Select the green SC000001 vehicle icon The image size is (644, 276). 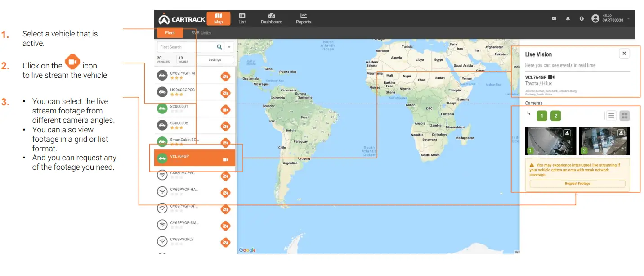(162, 109)
